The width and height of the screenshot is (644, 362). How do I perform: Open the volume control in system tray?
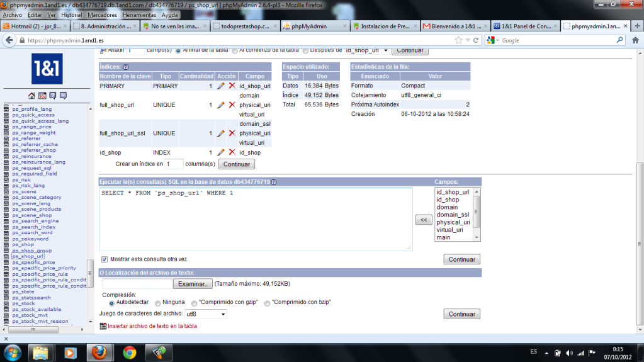569,353
